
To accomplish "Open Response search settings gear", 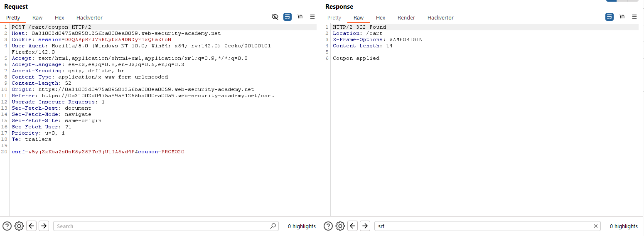I will [340, 226].
